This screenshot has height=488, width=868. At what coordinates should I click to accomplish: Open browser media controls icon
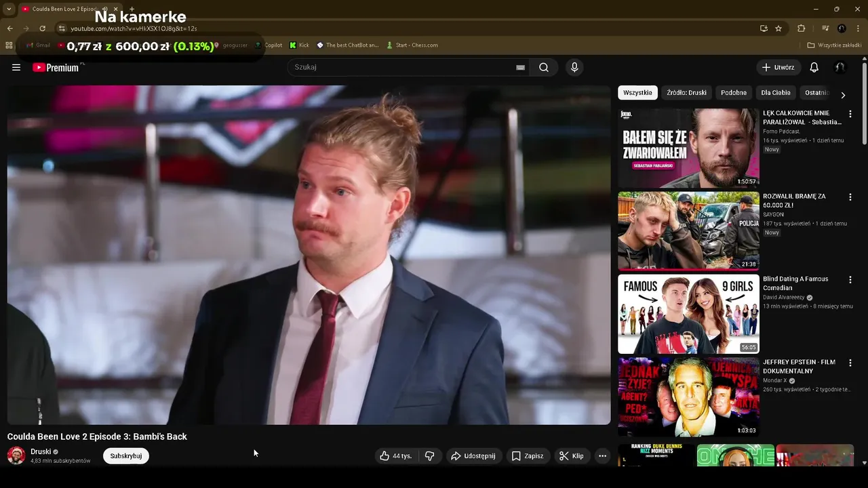tap(825, 28)
